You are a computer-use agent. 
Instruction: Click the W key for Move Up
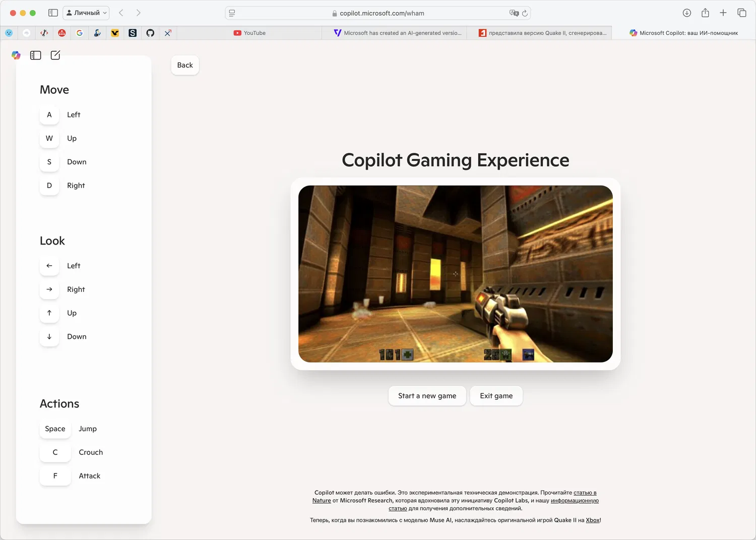(x=49, y=138)
